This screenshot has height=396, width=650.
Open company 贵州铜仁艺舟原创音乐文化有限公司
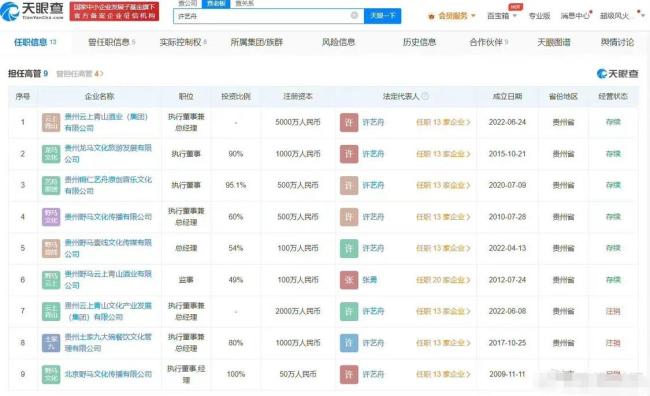click(x=108, y=185)
